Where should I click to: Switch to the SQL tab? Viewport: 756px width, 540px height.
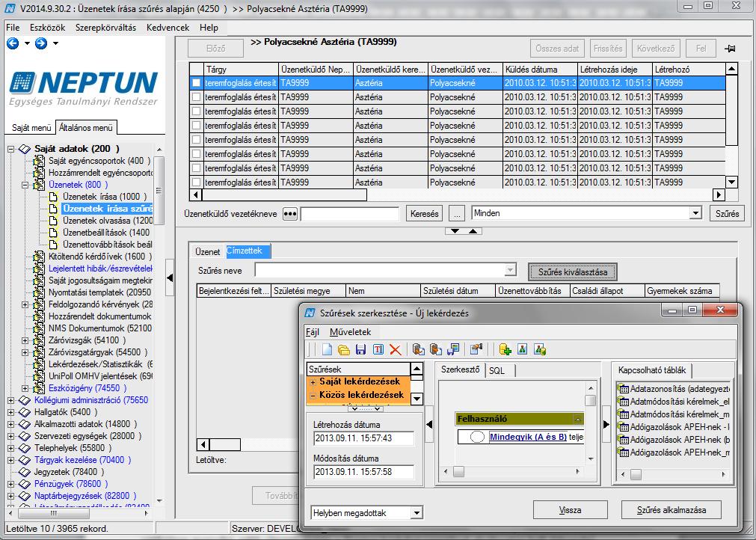point(497,370)
